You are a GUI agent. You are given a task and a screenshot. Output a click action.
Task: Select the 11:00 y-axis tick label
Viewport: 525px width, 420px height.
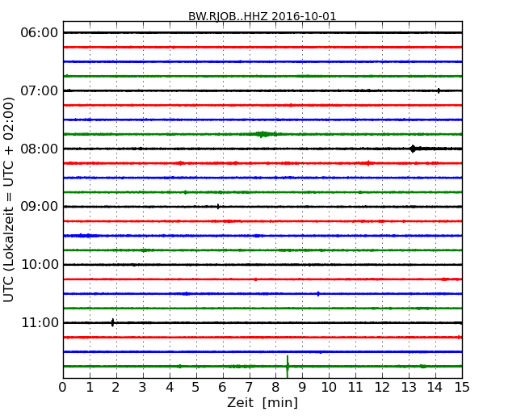coord(40,323)
